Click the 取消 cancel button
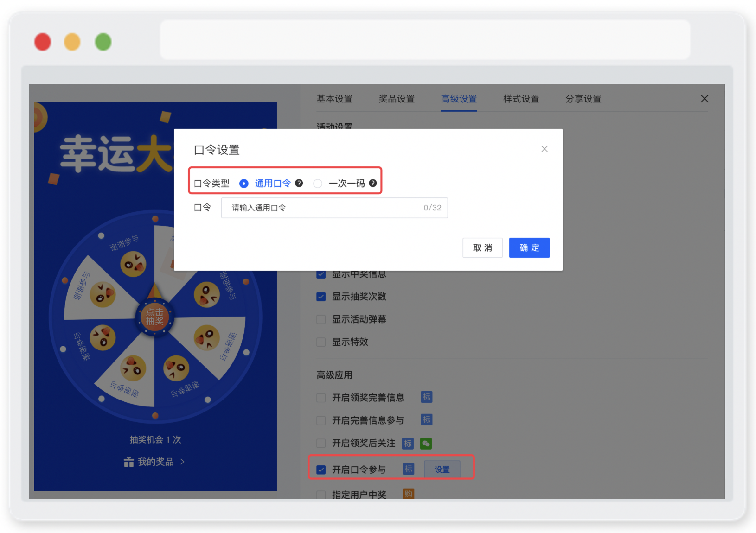756x533 pixels. pos(482,247)
